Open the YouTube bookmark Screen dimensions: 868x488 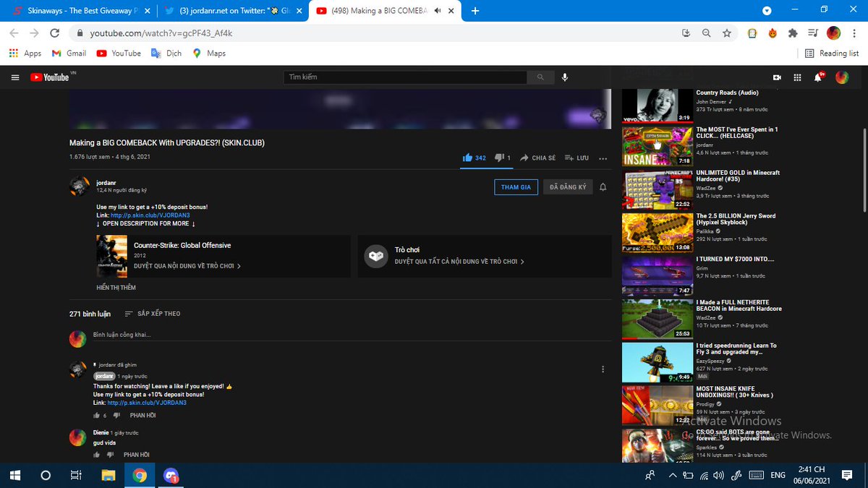tap(119, 53)
